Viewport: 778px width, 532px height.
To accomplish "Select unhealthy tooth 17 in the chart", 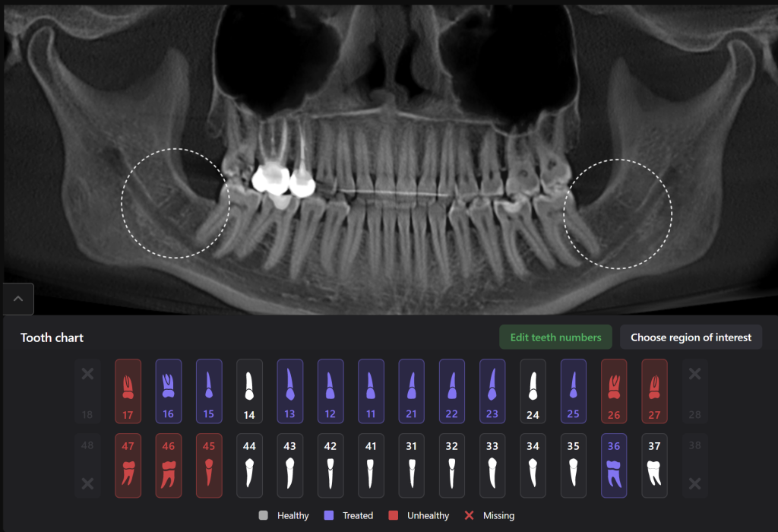I will pos(128,391).
